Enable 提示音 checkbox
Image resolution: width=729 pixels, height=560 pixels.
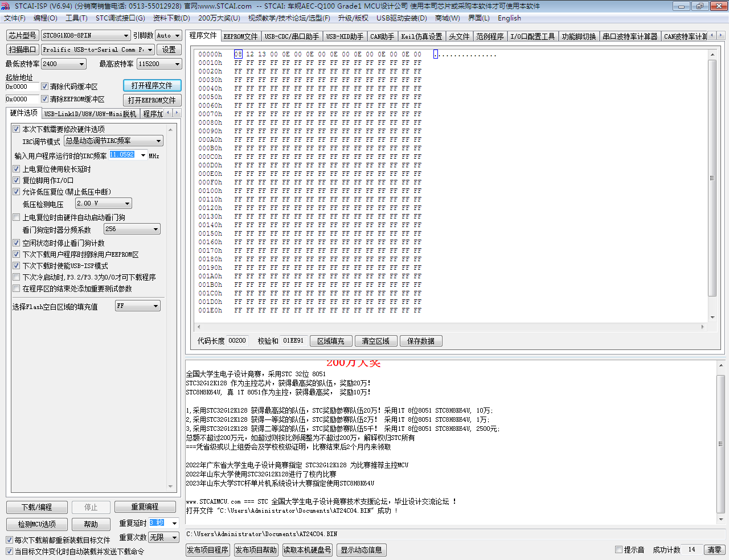[x=619, y=550]
